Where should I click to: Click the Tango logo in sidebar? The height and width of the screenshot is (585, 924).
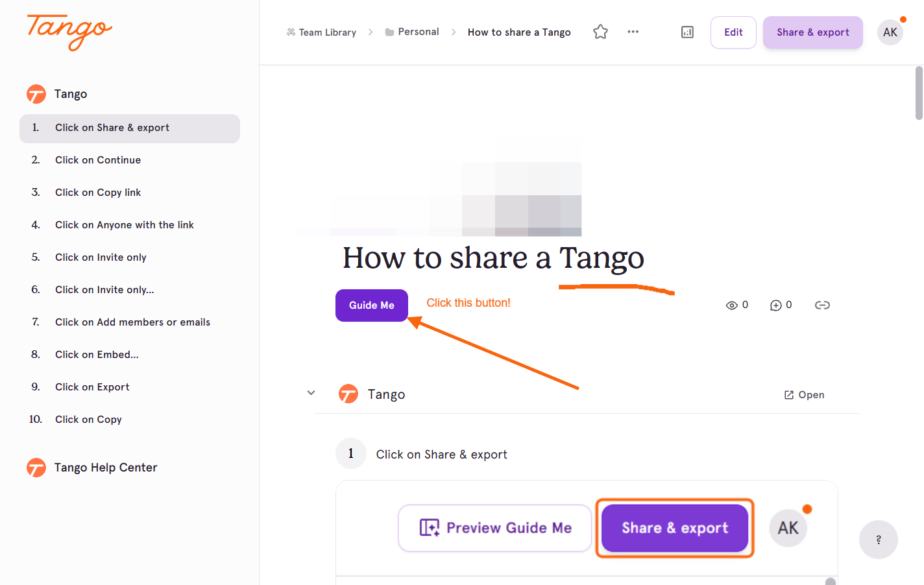69,32
